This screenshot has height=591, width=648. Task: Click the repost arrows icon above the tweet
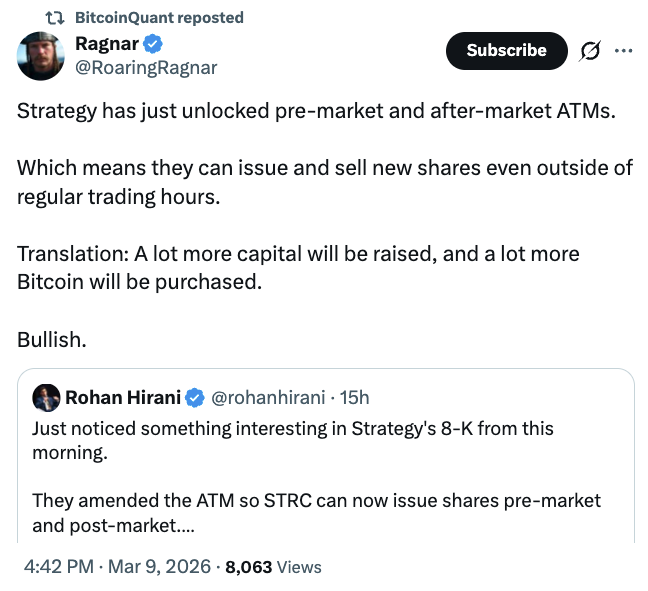[55, 18]
